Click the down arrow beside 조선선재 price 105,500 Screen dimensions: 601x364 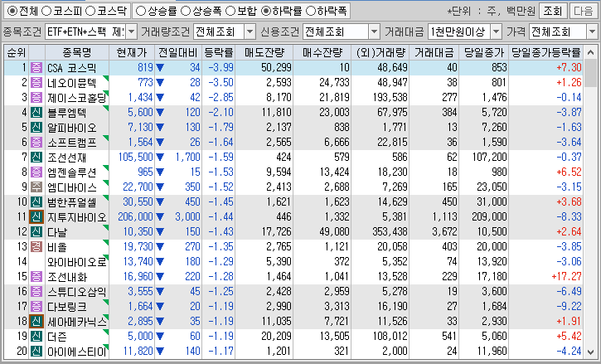coord(160,158)
